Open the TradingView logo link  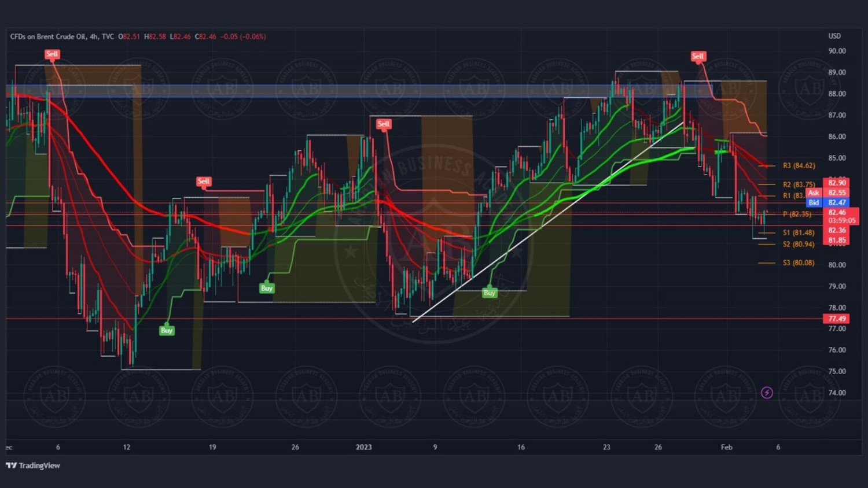pos(33,465)
